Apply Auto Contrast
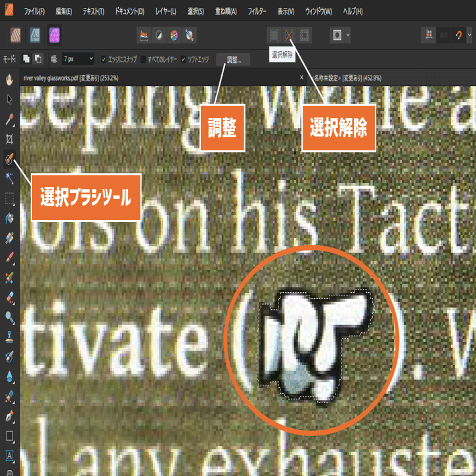 [159, 35]
